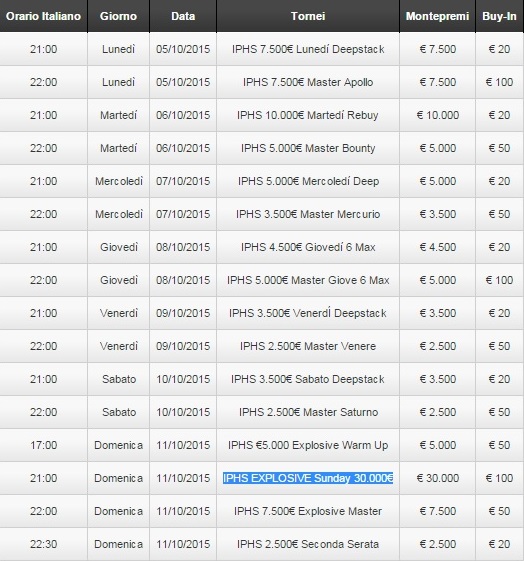
Task: Click the Data column header
Action: [x=183, y=16]
